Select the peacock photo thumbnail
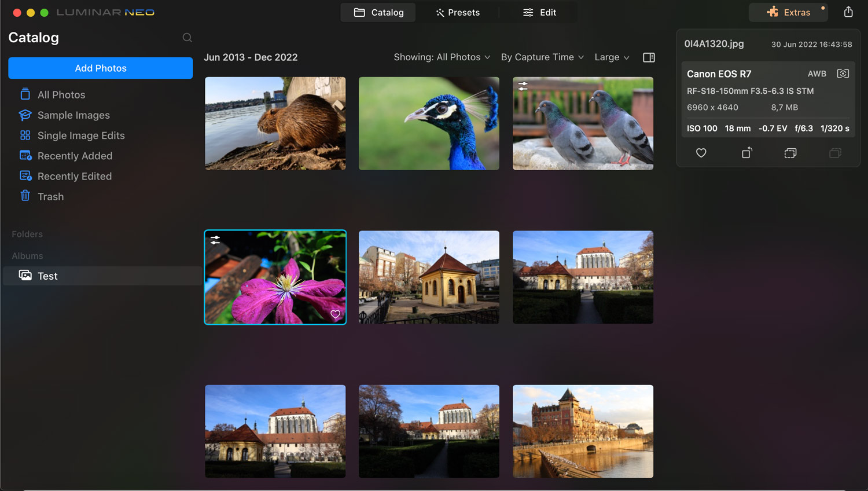Image resolution: width=868 pixels, height=491 pixels. 429,123
